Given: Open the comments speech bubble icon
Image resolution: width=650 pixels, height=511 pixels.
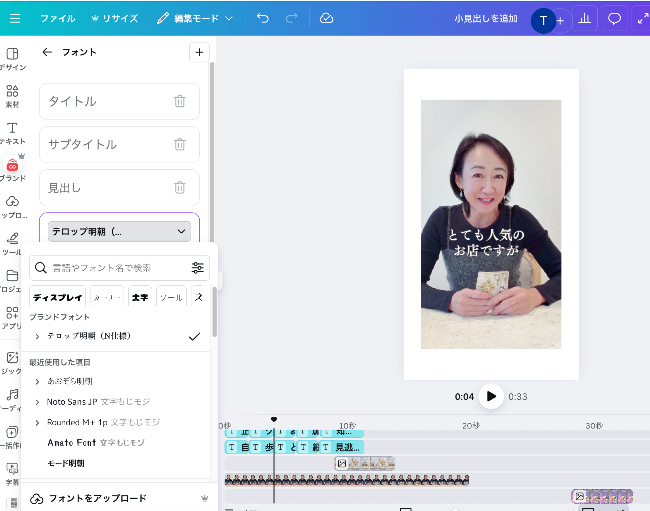Looking at the screenshot, I should click(x=614, y=19).
